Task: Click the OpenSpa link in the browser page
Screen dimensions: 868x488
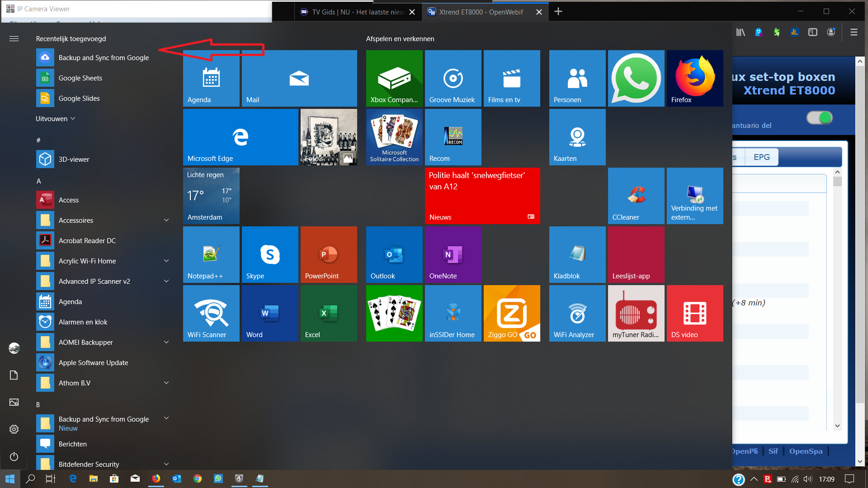Action: tap(806, 451)
